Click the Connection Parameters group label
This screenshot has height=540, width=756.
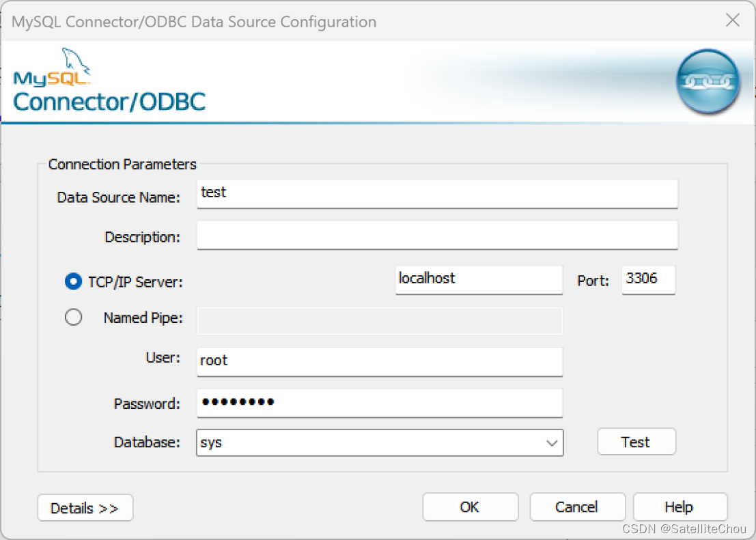[122, 164]
